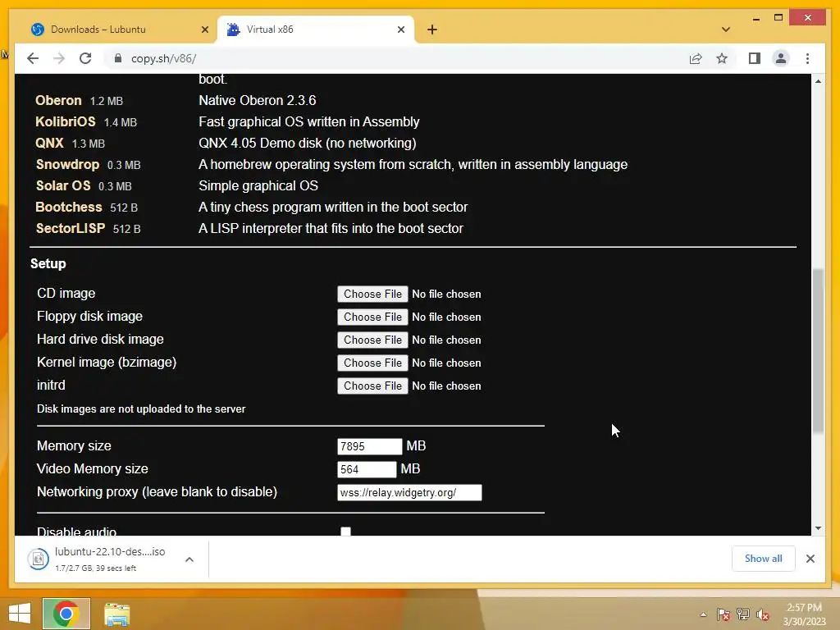Close the Virtual x86 tab
Screen dimensions: 840x630
pos(400,30)
